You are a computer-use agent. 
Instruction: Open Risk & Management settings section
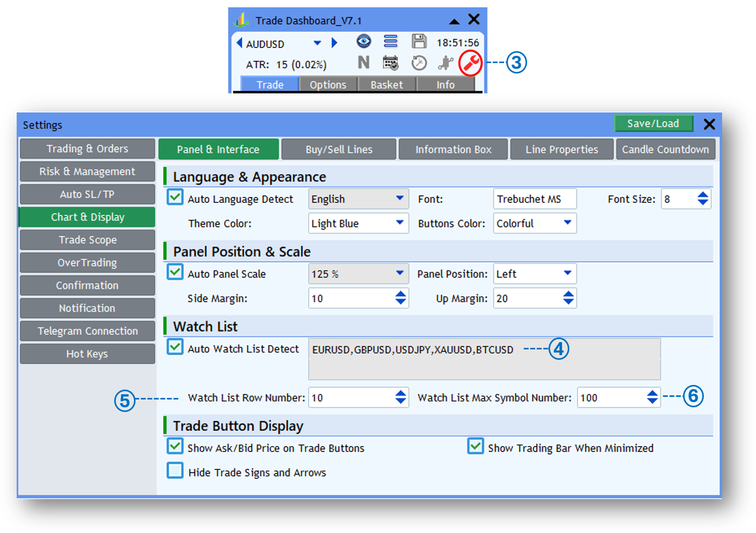click(87, 172)
